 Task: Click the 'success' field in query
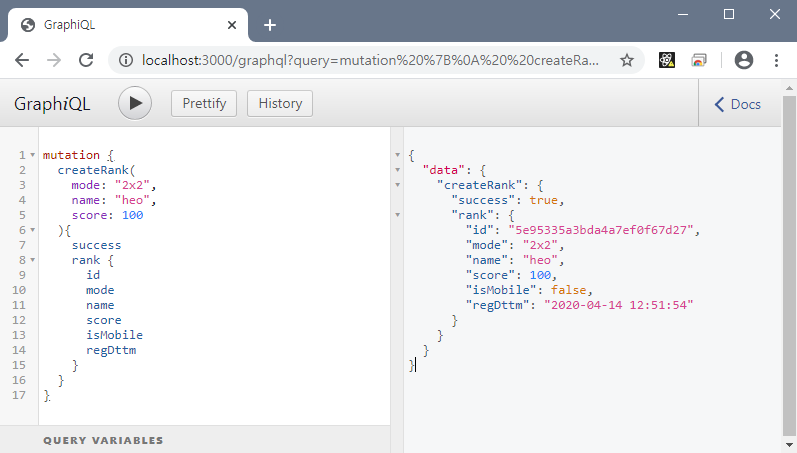point(97,245)
